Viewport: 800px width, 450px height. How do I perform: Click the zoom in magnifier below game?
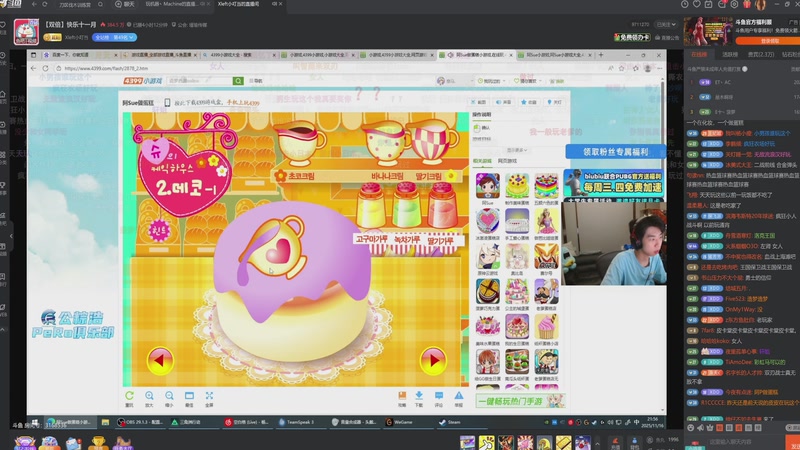[x=149, y=398]
